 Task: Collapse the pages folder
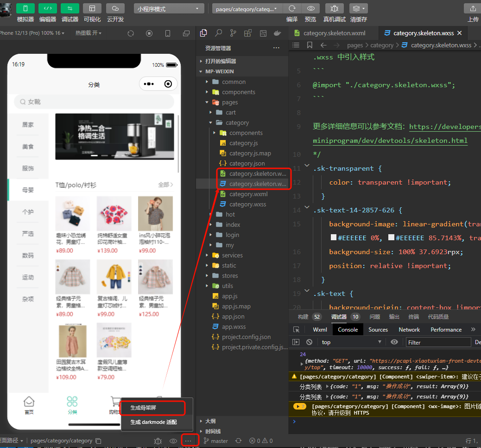point(242,102)
